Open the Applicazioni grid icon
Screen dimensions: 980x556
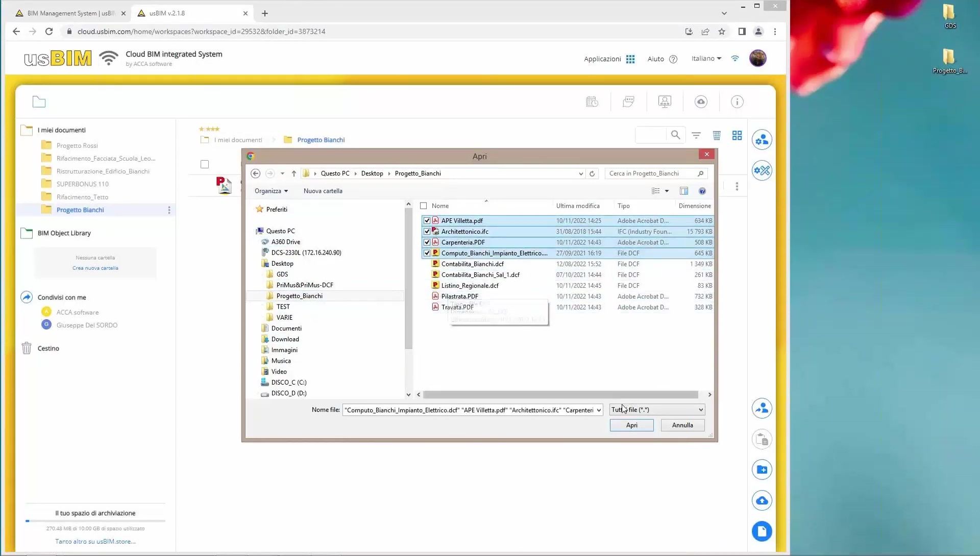(x=630, y=59)
